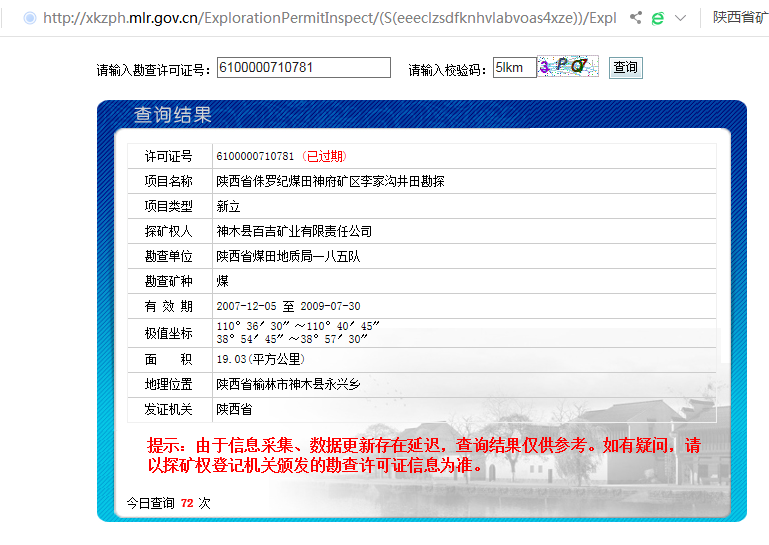The width and height of the screenshot is (769, 545).
Task: Select the permit number 6100000710781 in the results table
Action: [255, 156]
